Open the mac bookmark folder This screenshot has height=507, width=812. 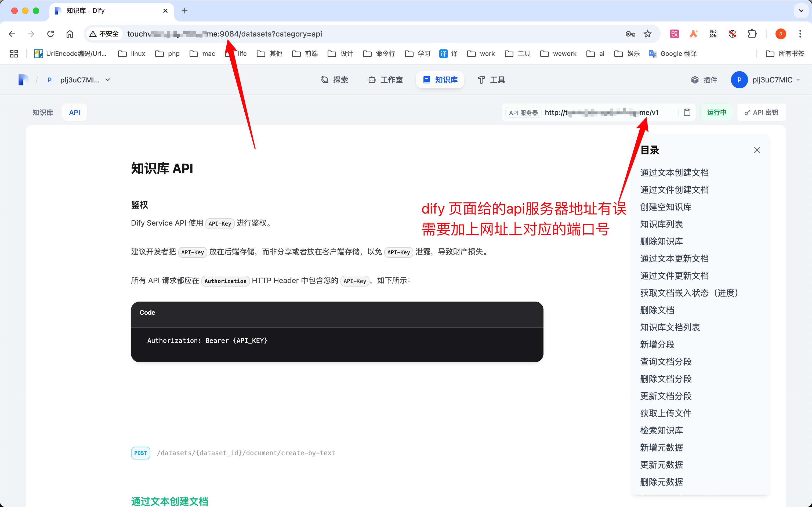pos(202,54)
